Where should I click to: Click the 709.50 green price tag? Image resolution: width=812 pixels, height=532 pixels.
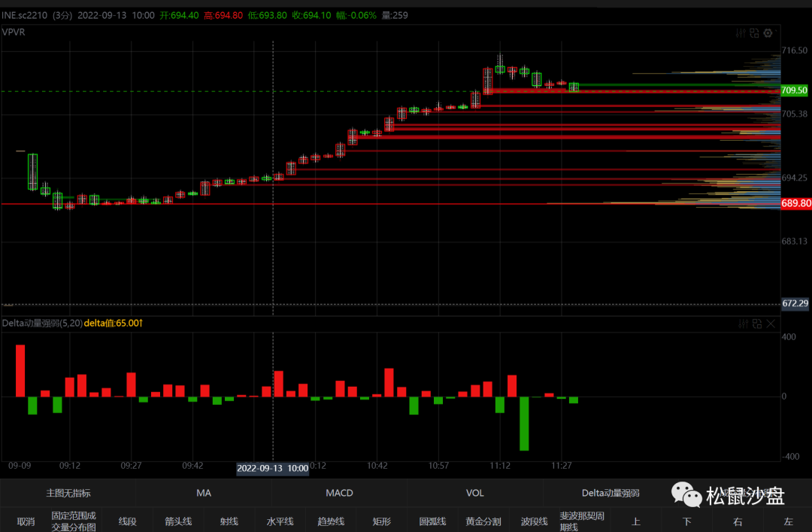795,90
